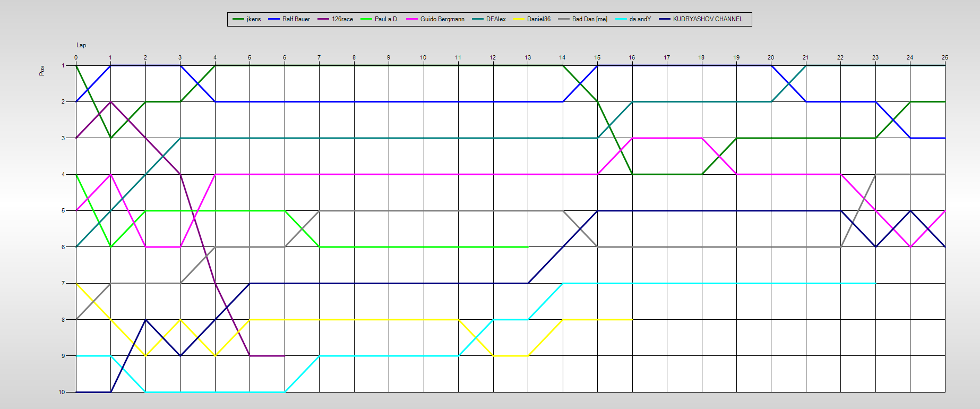
Task: Click lap 20 marker on the axis
Action: click(x=771, y=57)
